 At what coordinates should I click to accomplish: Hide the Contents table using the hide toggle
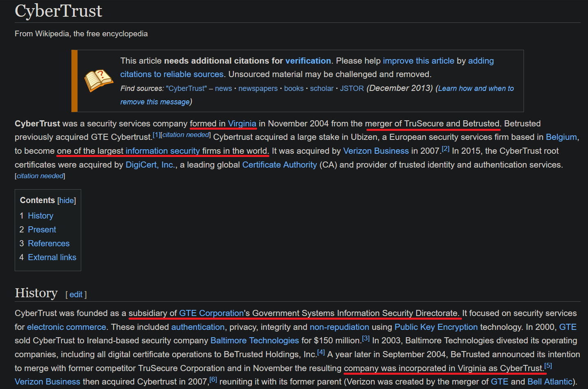point(67,201)
